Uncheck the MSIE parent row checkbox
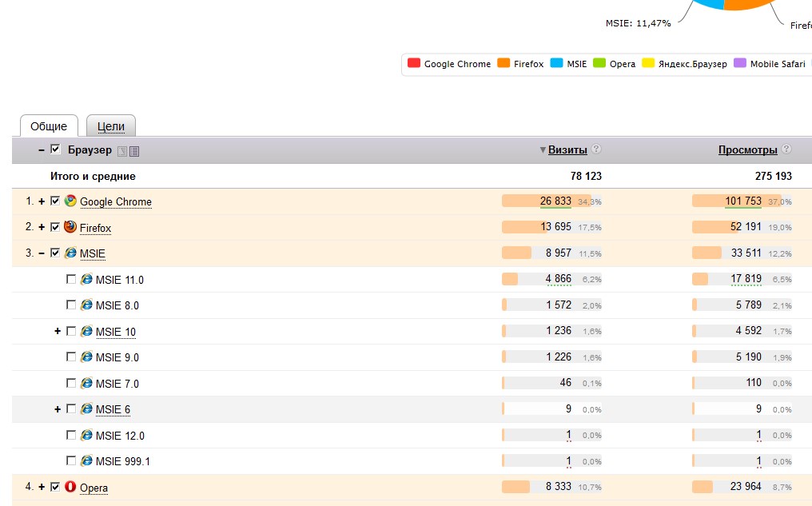 pyautogui.click(x=55, y=253)
